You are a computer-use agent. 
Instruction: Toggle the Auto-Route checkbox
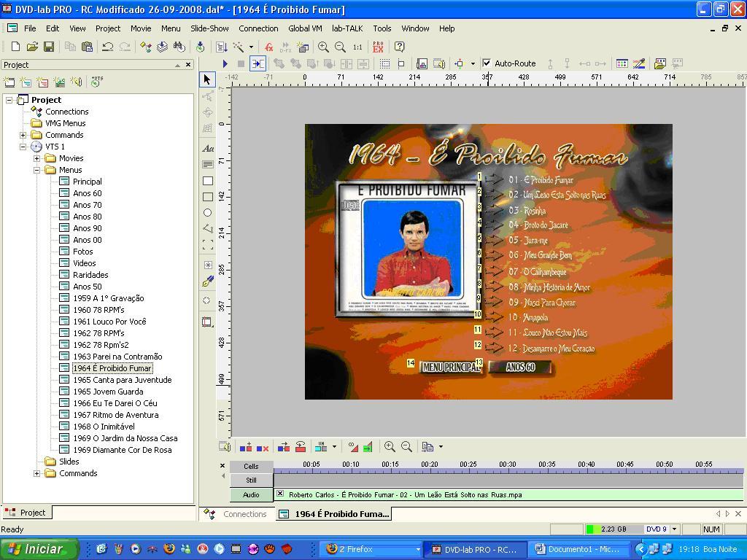point(487,63)
